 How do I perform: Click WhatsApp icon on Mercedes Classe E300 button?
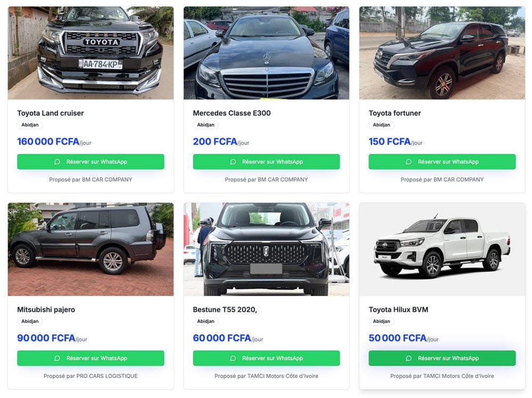(233, 162)
